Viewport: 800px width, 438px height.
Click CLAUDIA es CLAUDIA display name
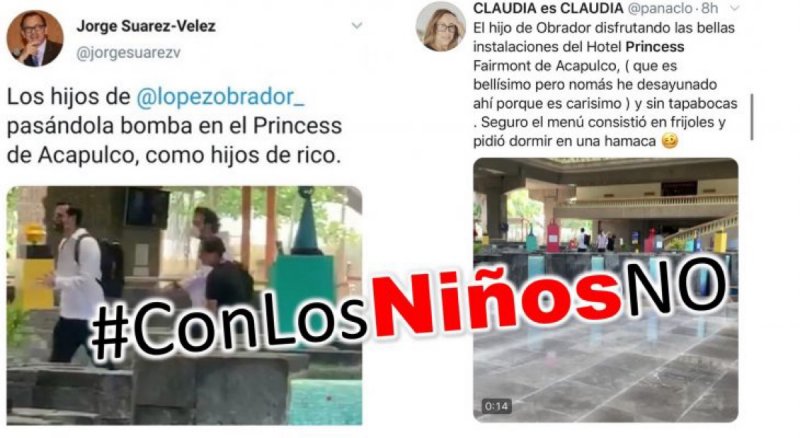pyautogui.click(x=548, y=8)
